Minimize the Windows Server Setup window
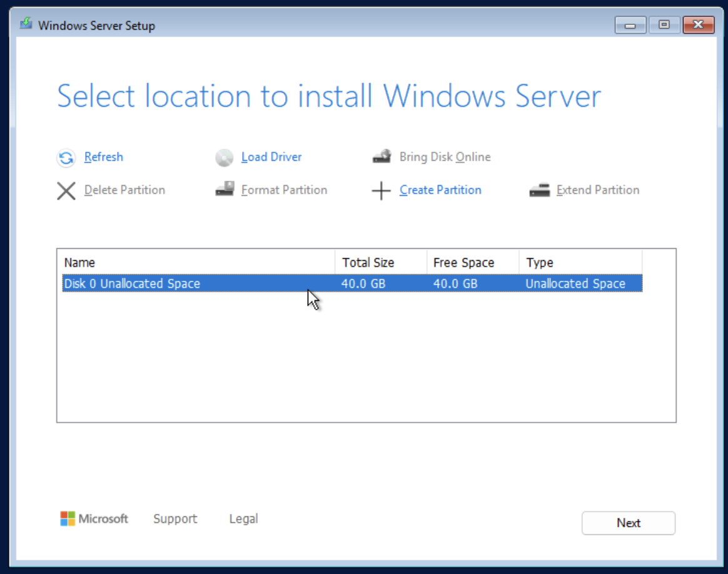Image resolution: width=728 pixels, height=574 pixels. 630,24
